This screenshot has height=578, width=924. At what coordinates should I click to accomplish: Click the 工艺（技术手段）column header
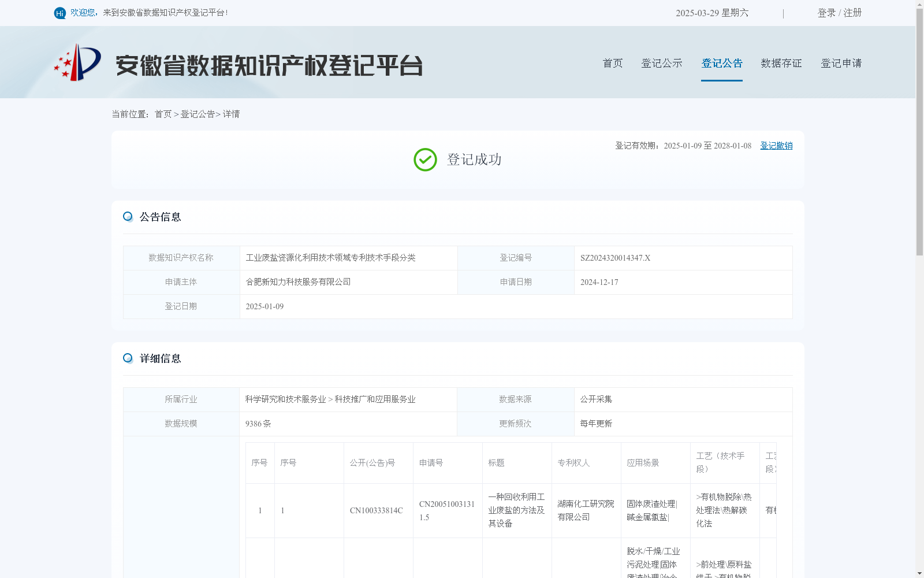click(x=725, y=463)
